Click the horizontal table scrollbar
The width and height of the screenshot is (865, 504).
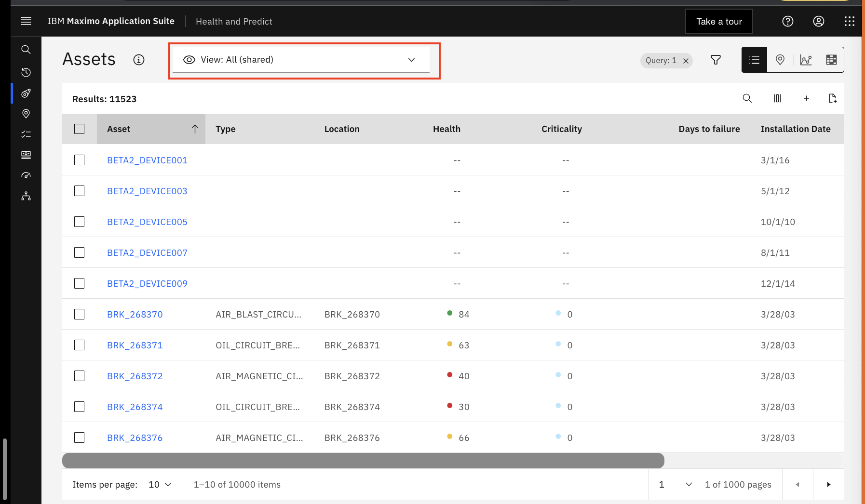(x=363, y=461)
